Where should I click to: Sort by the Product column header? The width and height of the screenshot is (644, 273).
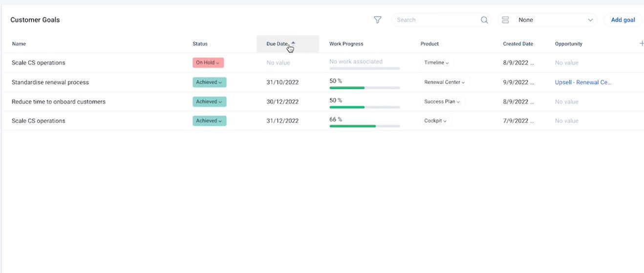click(x=429, y=44)
